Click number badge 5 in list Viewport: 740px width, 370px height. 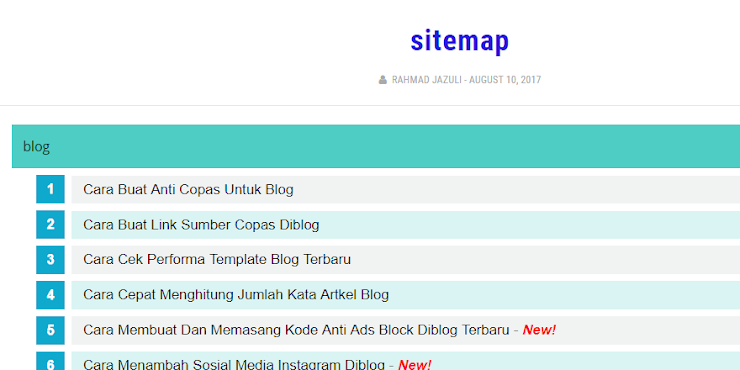tap(50, 330)
